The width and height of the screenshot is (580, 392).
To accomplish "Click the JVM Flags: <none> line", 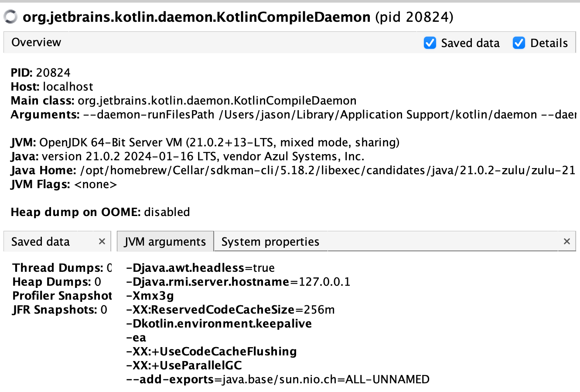I will [x=64, y=184].
